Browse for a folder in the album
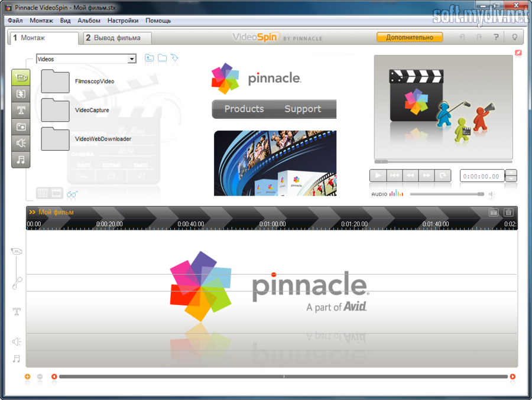Image resolution: width=532 pixels, height=400 pixels. click(x=162, y=58)
